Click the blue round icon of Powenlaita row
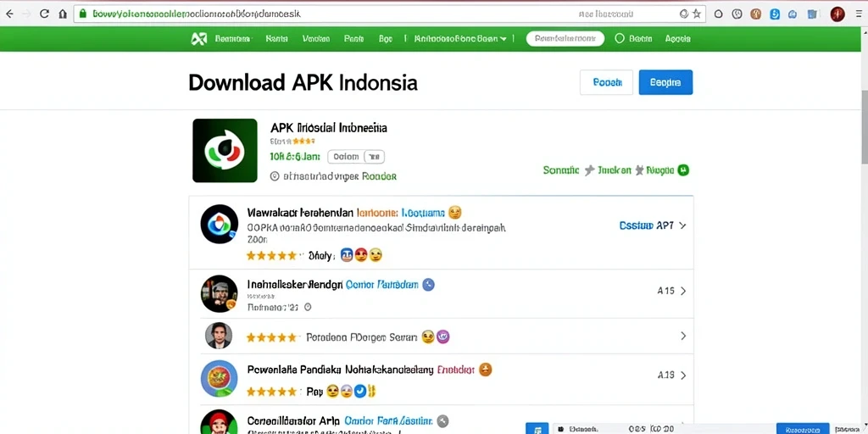Screen dimensions: 868x434 tap(220, 378)
